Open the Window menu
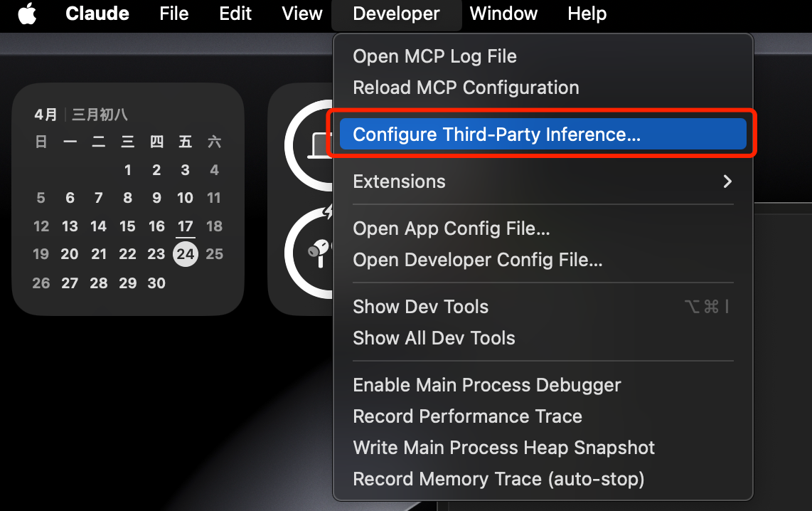This screenshot has height=511, width=812. click(503, 14)
